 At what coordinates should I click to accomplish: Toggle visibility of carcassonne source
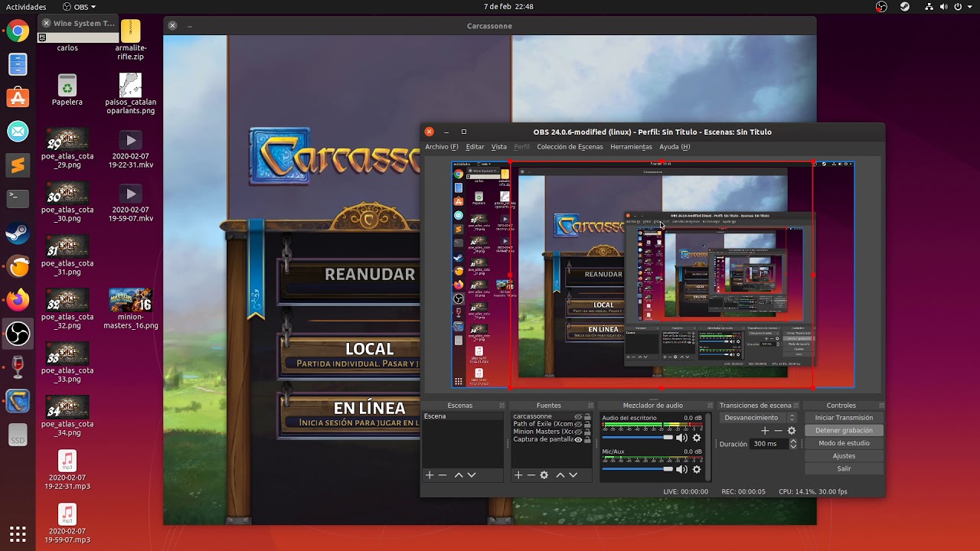pyautogui.click(x=578, y=417)
